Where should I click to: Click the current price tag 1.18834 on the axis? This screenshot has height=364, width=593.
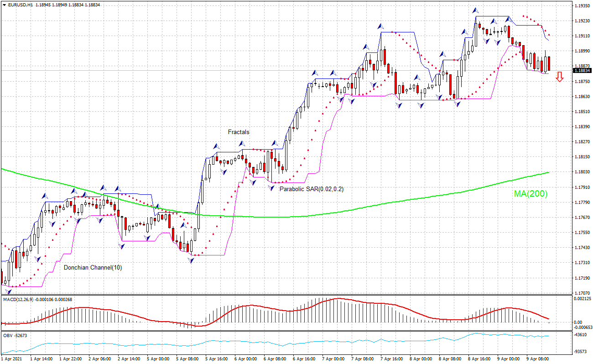tap(582, 71)
